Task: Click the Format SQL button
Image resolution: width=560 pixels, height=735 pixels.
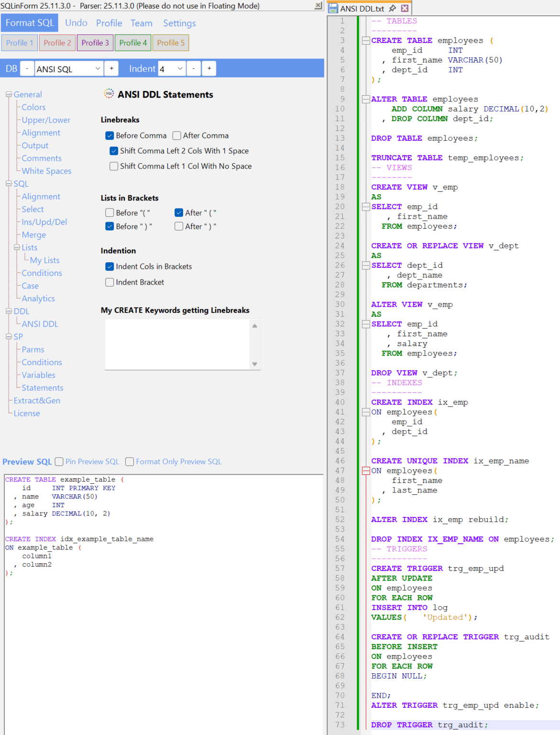Action: (x=29, y=22)
